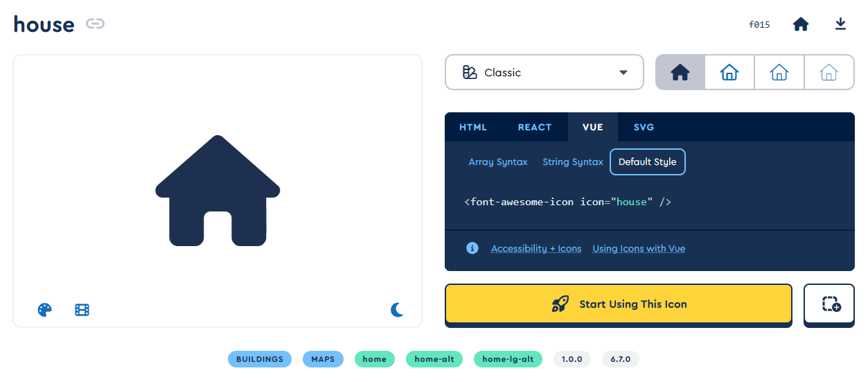Click the info circle icon

(472, 248)
